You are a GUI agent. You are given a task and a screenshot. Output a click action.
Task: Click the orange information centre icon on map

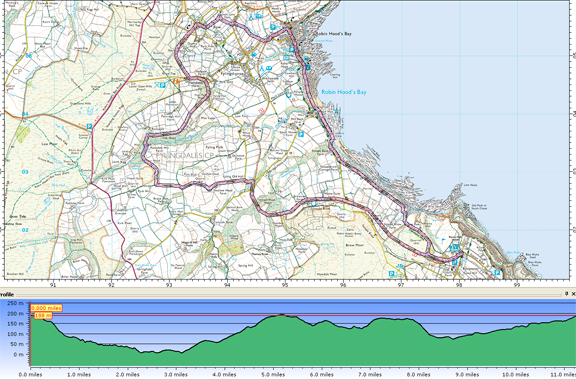176,81
